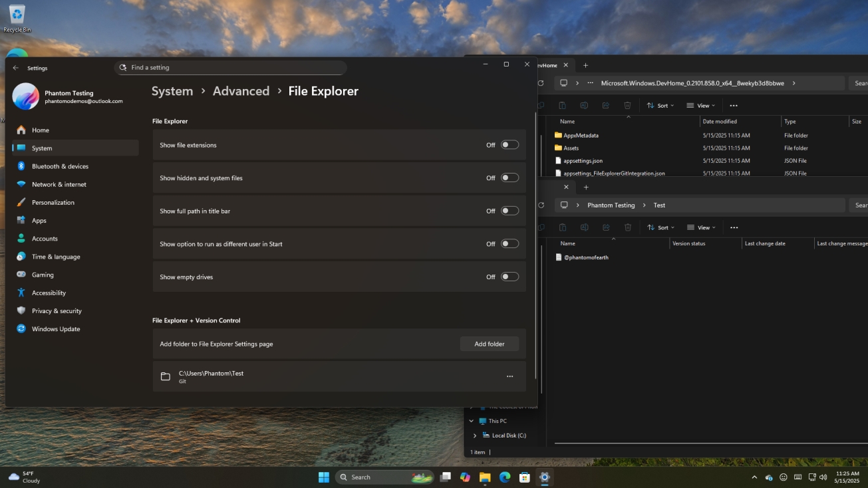The height and width of the screenshot is (488, 868).
Task: Open Bluetooth & devices settings
Action: coord(75,166)
